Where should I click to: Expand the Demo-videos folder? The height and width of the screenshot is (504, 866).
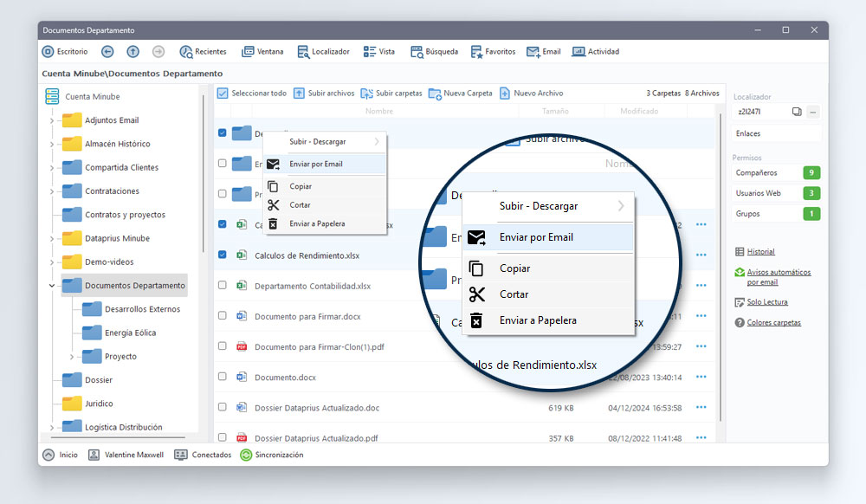point(52,262)
